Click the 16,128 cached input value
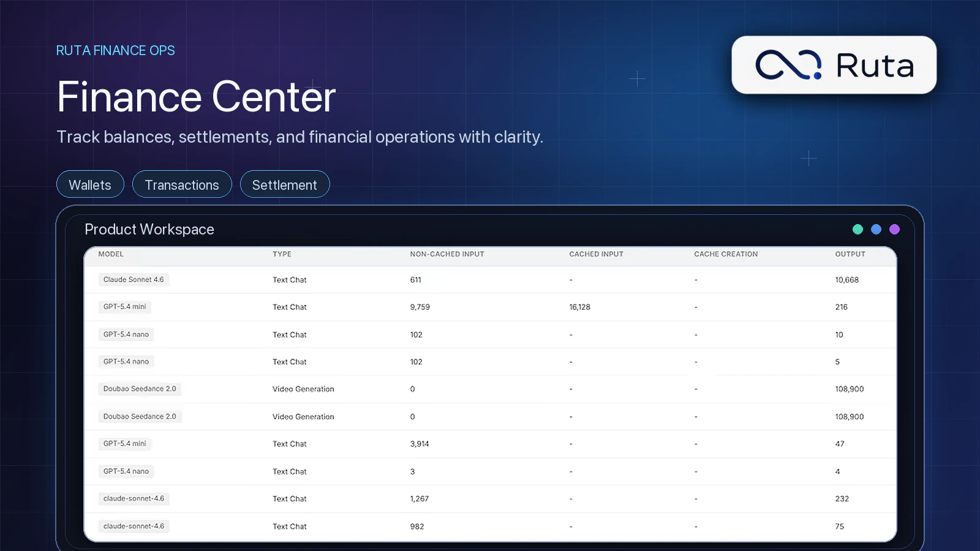This screenshot has height=551, width=980. [x=580, y=307]
